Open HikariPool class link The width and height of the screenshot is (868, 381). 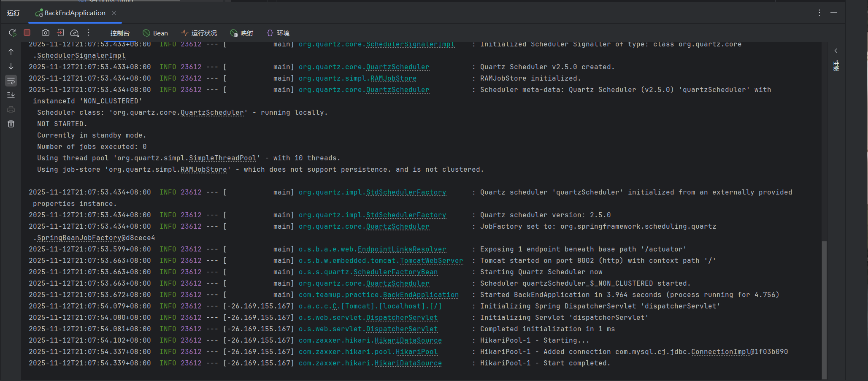(x=416, y=352)
